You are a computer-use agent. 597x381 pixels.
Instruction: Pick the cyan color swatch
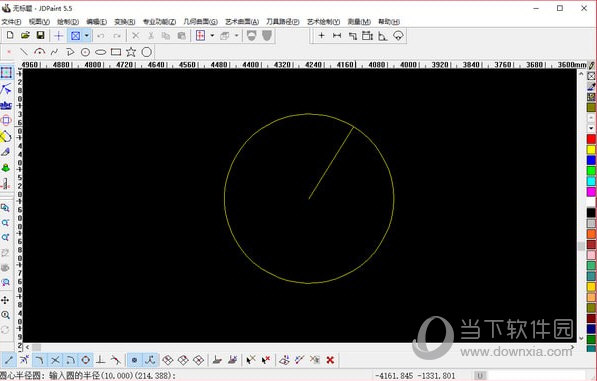[591, 181]
